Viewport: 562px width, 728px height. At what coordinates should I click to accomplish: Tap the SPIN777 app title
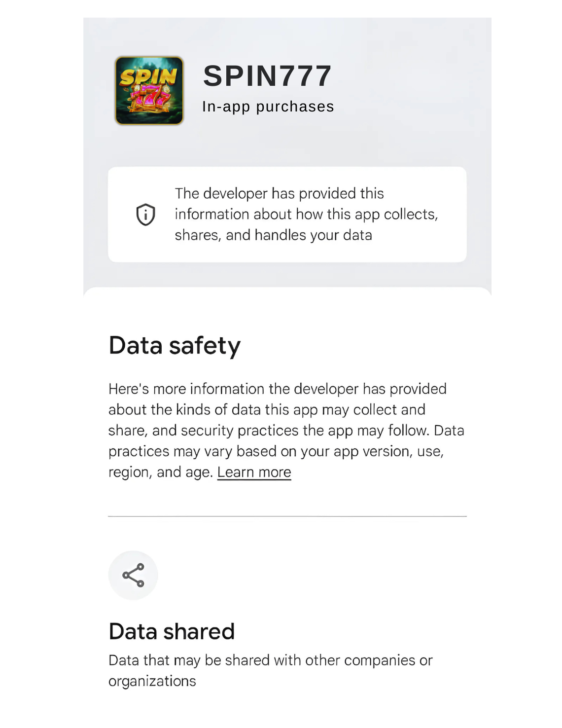268,76
